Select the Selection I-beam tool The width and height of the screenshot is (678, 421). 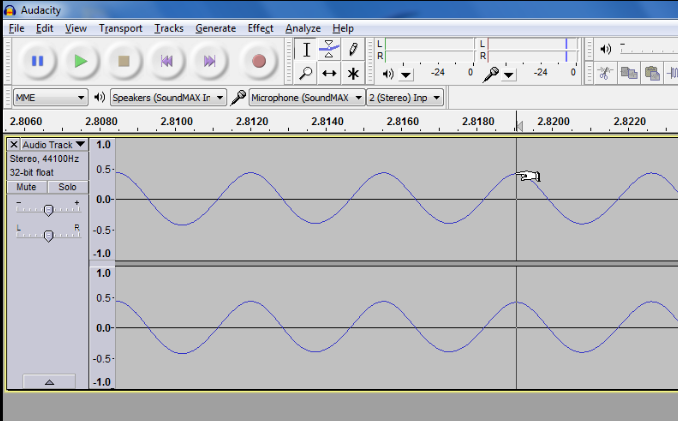click(x=306, y=50)
